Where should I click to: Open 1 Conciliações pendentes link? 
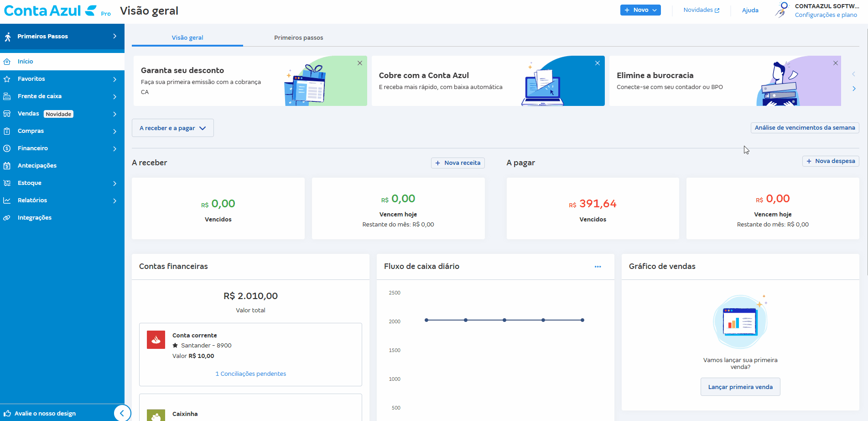click(250, 374)
